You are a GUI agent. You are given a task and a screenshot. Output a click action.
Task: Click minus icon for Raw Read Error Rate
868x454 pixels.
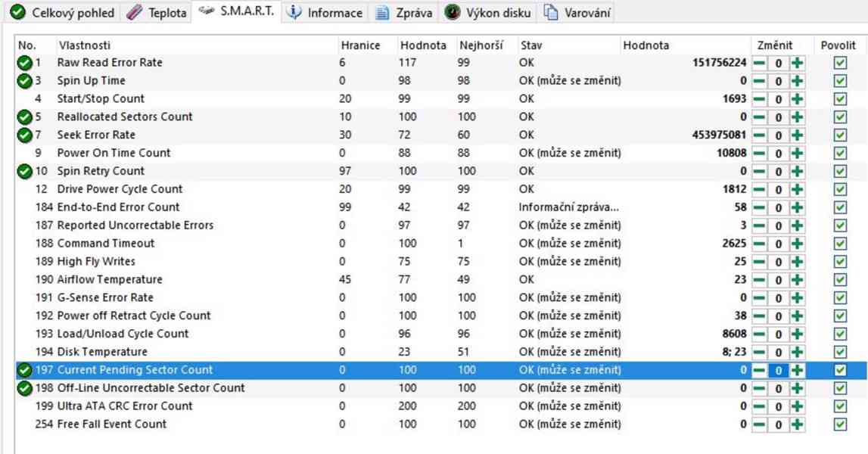(x=760, y=63)
